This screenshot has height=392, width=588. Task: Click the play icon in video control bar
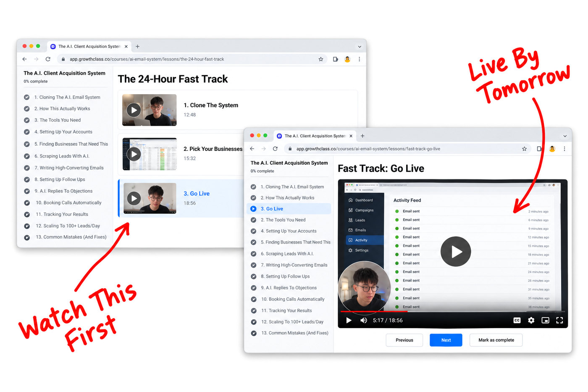349,320
